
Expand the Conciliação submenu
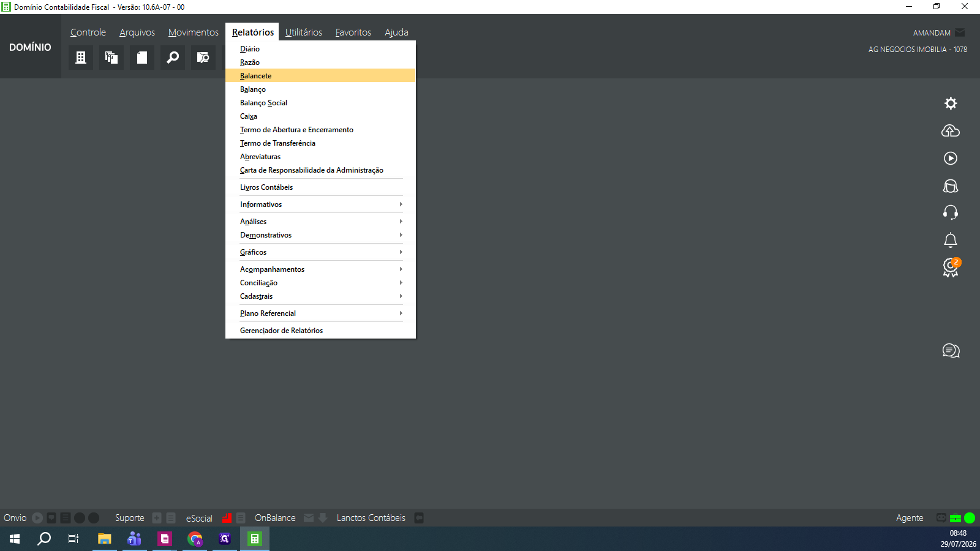320,283
